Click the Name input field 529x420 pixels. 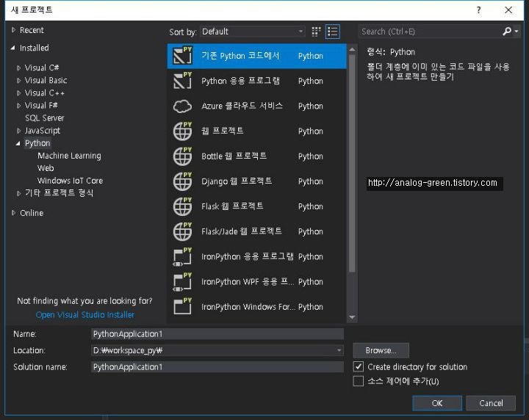(217, 333)
